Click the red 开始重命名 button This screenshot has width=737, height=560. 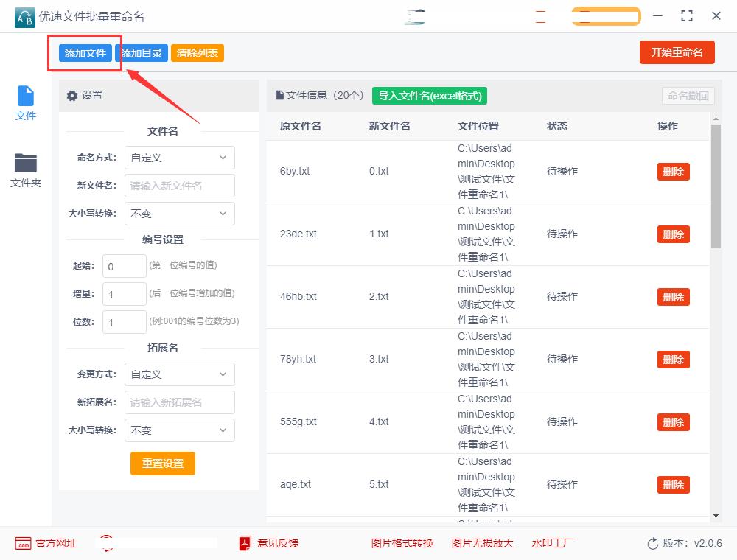pos(677,52)
